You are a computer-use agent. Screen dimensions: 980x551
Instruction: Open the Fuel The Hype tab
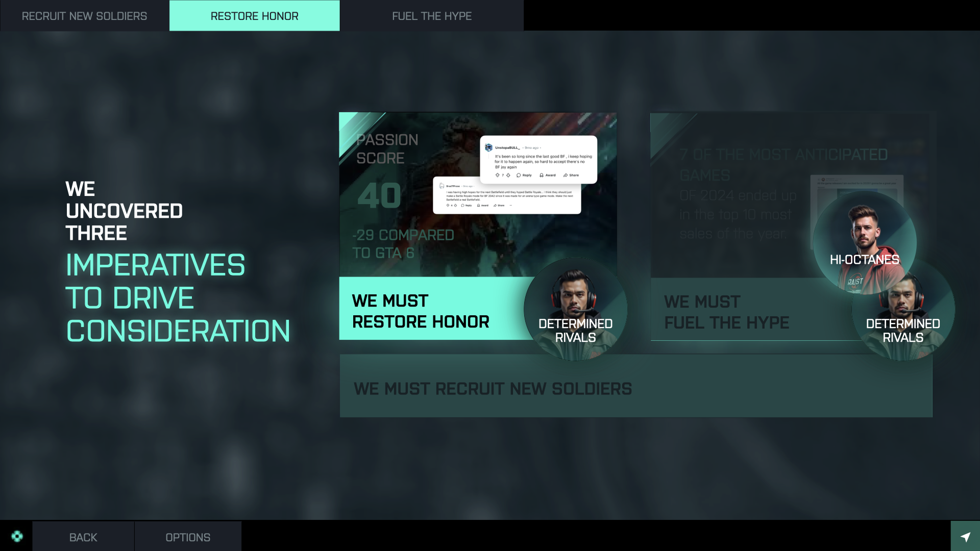[x=432, y=16]
